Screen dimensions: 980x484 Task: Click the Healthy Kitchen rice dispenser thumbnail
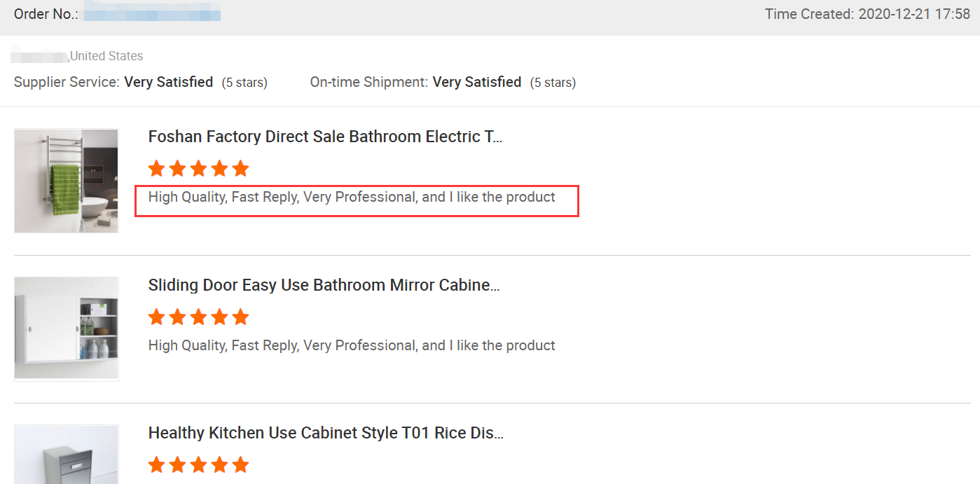point(67,455)
